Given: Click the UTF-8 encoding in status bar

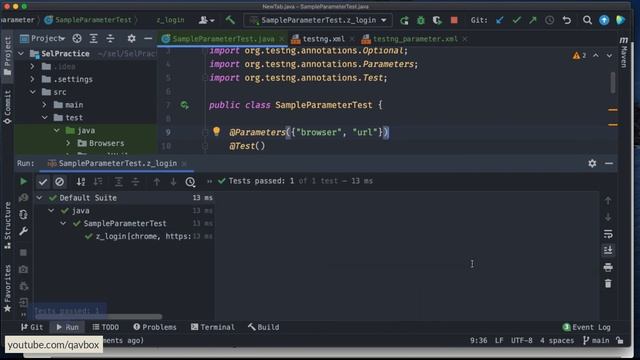Looking at the screenshot, I should (x=521, y=340).
